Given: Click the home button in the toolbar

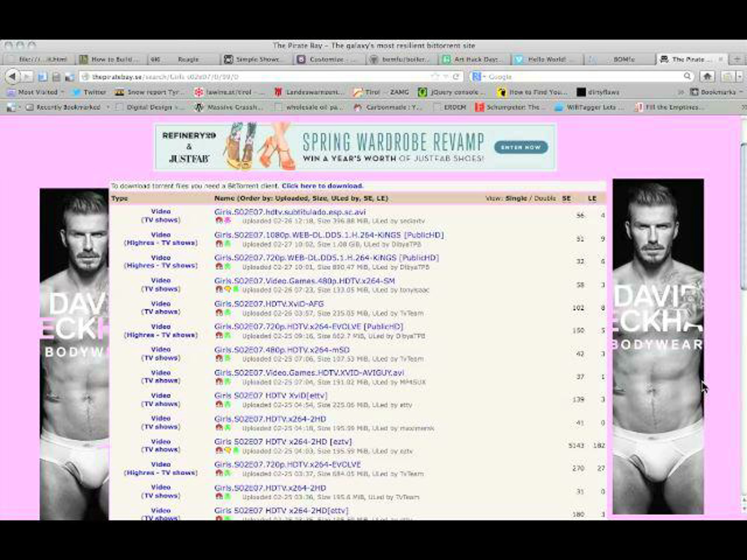Looking at the screenshot, I should point(707,77).
